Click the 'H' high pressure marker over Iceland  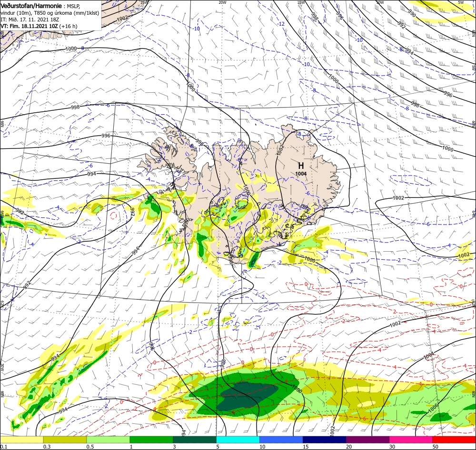pyautogui.click(x=301, y=166)
